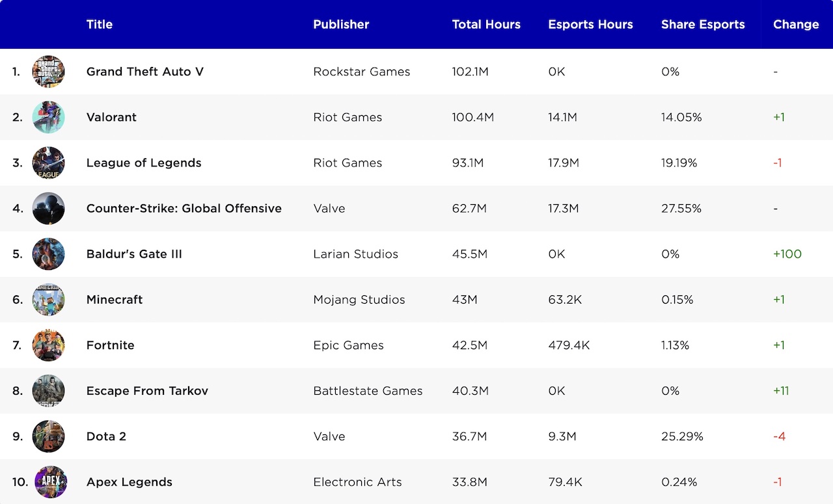Click the Valorant game icon

click(x=49, y=117)
